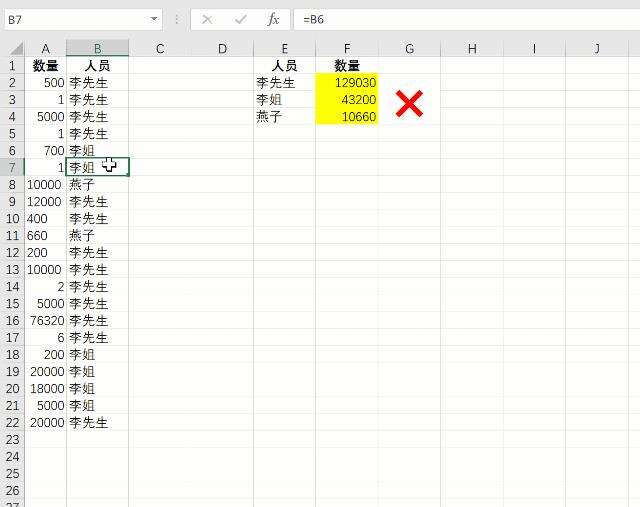Click cell F1 header 数量

pos(347,65)
